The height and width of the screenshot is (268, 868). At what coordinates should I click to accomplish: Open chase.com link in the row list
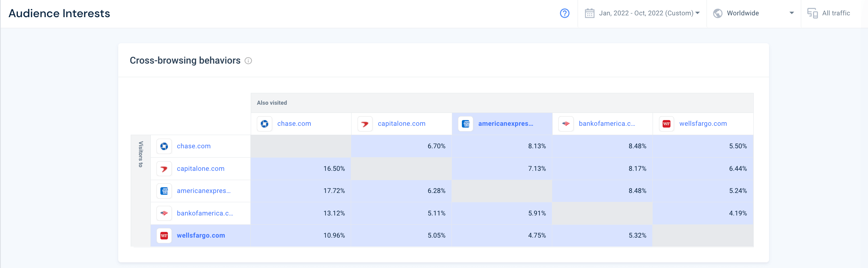[194, 146]
